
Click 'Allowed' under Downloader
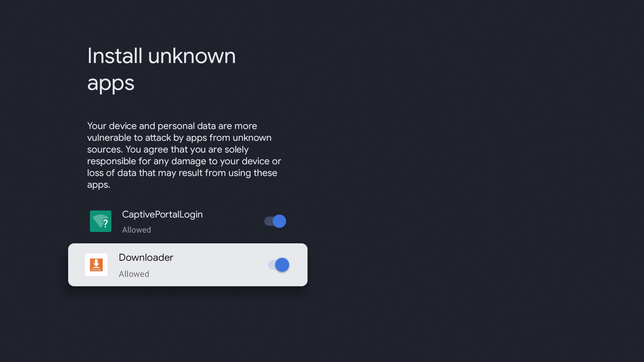point(134,274)
